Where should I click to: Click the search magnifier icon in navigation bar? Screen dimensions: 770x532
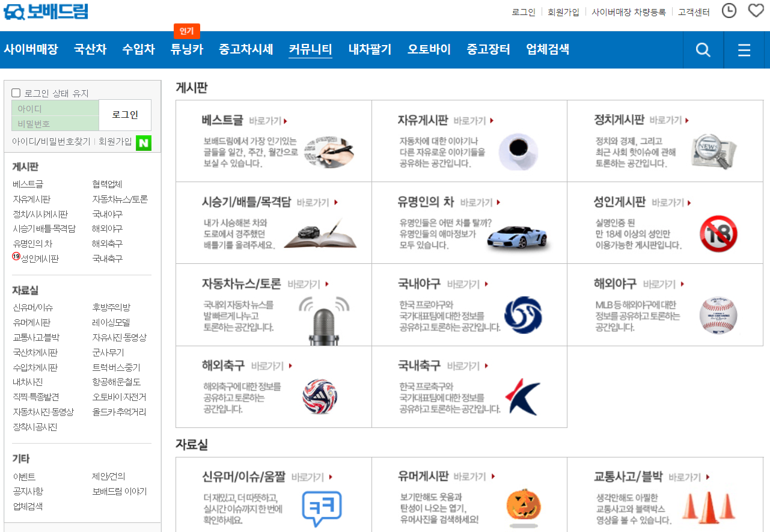click(x=703, y=50)
